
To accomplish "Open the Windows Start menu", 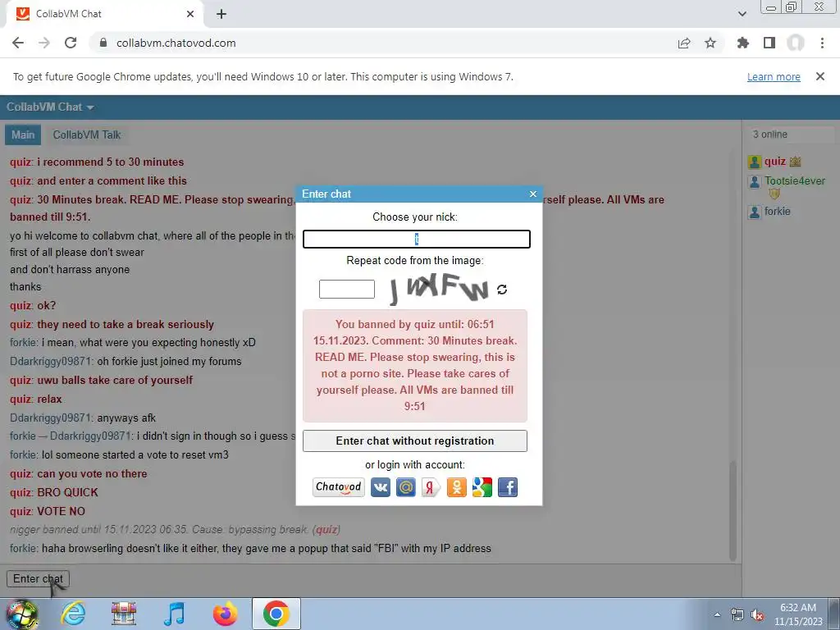I will pyautogui.click(x=21, y=614).
